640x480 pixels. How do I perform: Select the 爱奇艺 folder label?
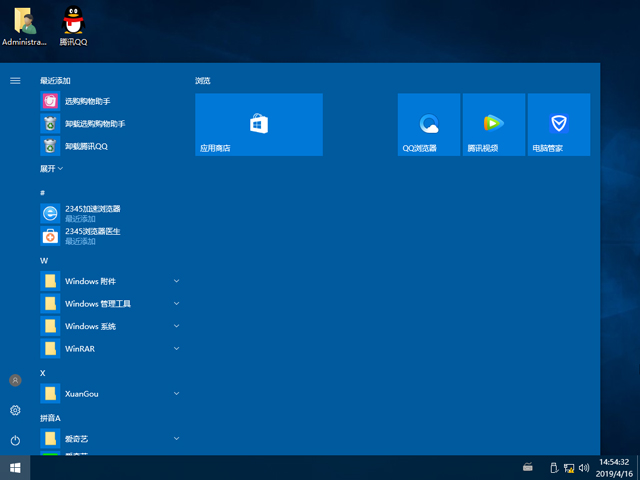[76, 439]
